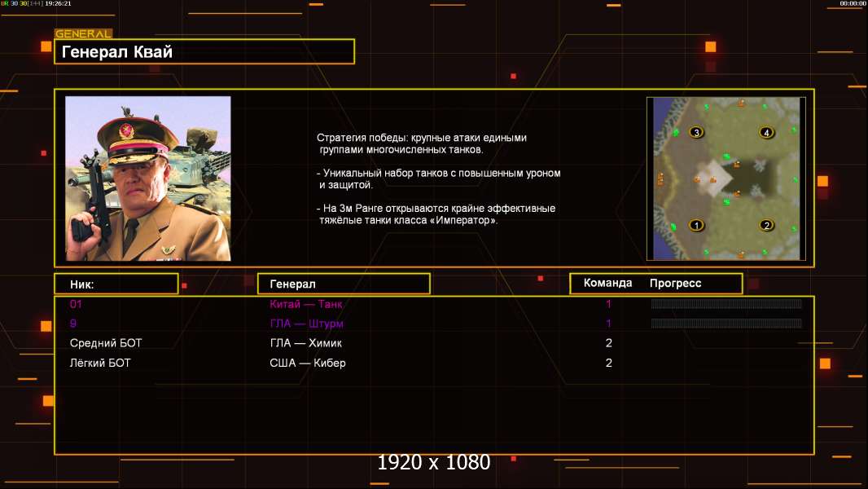The height and width of the screenshot is (489, 868).
Task: Click the "На 3м Ранге" description text
Action: click(x=436, y=214)
